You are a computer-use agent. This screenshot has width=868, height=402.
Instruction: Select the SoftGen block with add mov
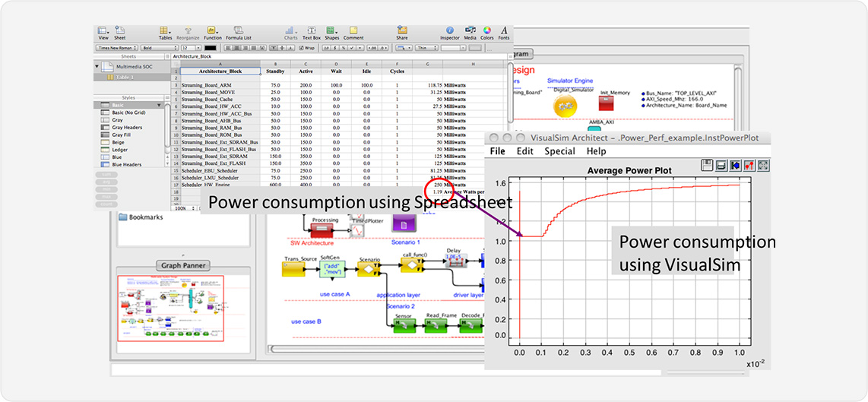pyautogui.click(x=332, y=270)
